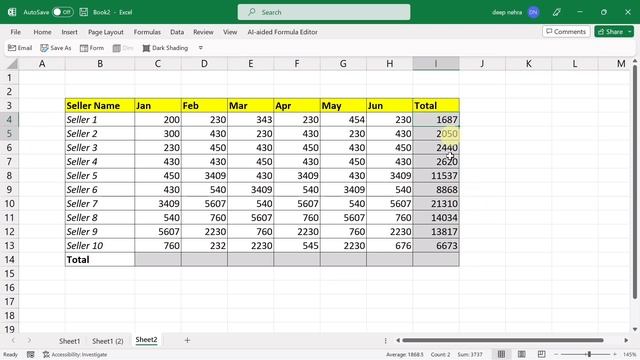The image size is (640, 360).
Task: Click the Total cell showing 21310
Action: (436, 204)
